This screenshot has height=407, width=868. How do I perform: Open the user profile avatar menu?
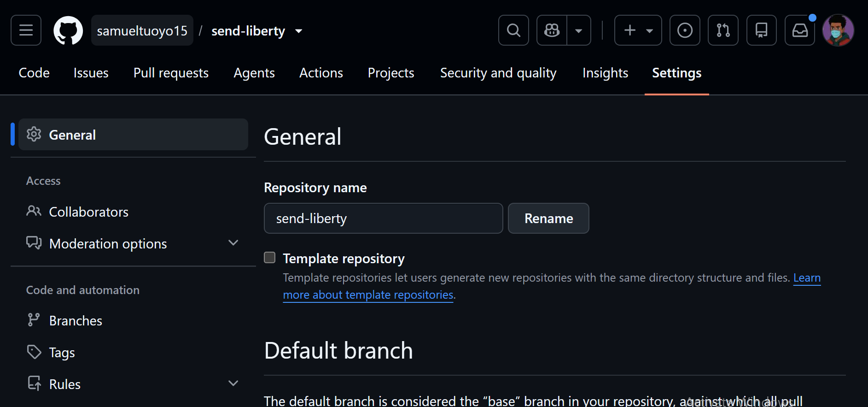click(838, 30)
